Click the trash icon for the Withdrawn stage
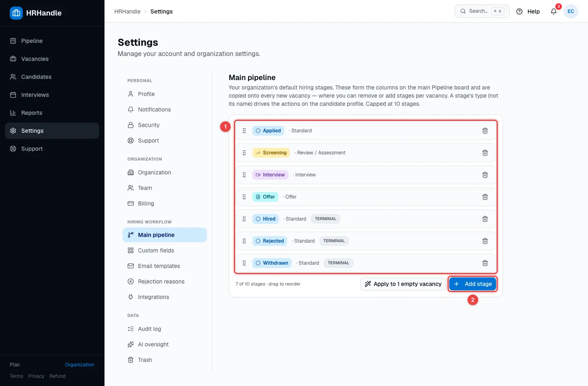This screenshot has width=588, height=386. (485, 263)
